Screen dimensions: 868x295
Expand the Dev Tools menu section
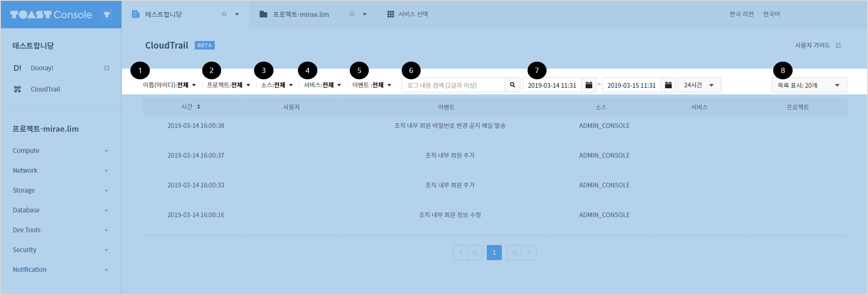pyautogui.click(x=60, y=230)
